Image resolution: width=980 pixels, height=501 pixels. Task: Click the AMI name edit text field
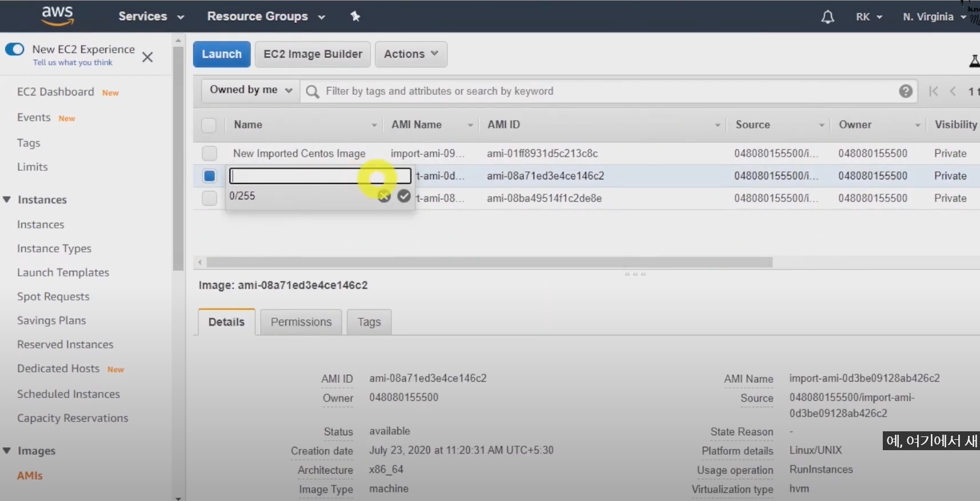(x=320, y=176)
